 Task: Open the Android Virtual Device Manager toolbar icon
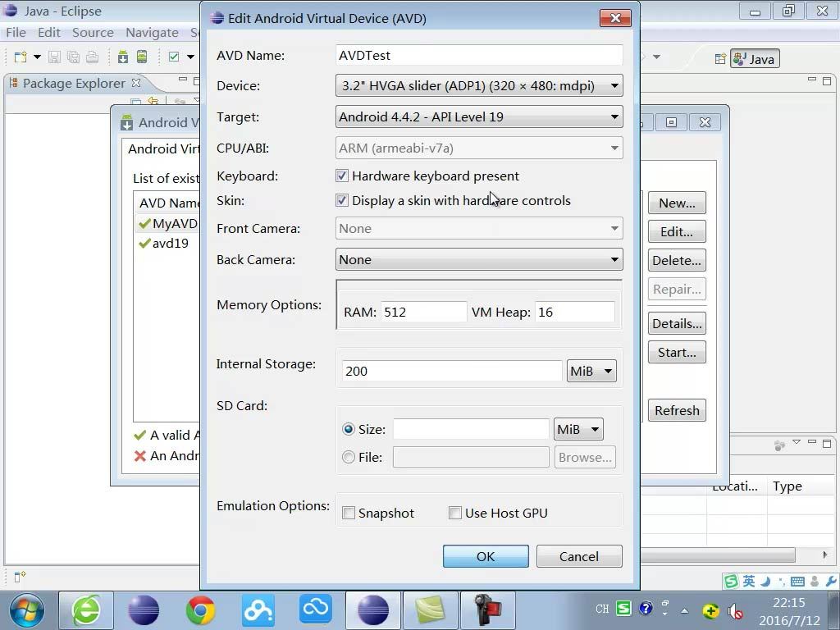(142, 57)
